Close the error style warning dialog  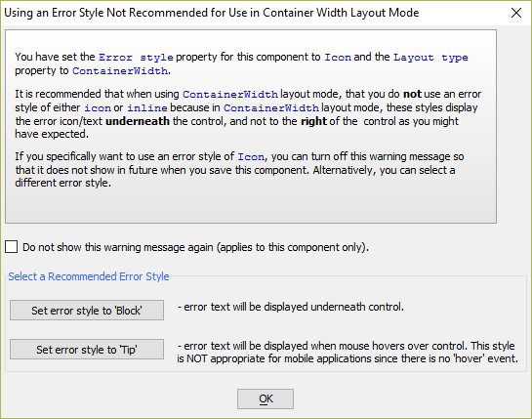(x=516, y=13)
